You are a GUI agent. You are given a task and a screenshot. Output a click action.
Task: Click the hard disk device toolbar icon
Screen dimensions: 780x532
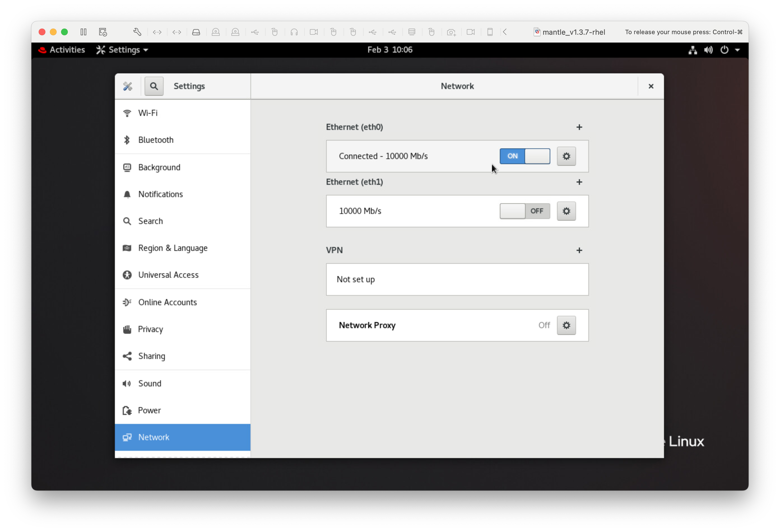[x=196, y=32]
